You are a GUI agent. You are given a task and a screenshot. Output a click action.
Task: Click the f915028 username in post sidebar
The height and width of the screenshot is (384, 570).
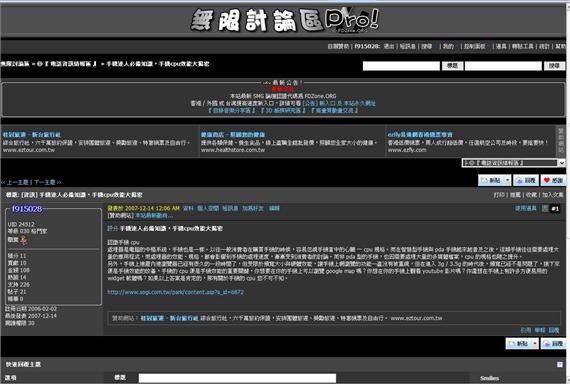click(x=27, y=209)
